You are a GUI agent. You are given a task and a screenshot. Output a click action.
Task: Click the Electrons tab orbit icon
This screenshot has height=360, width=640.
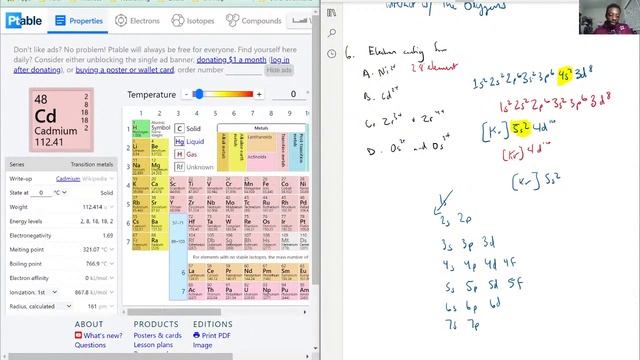click(121, 20)
